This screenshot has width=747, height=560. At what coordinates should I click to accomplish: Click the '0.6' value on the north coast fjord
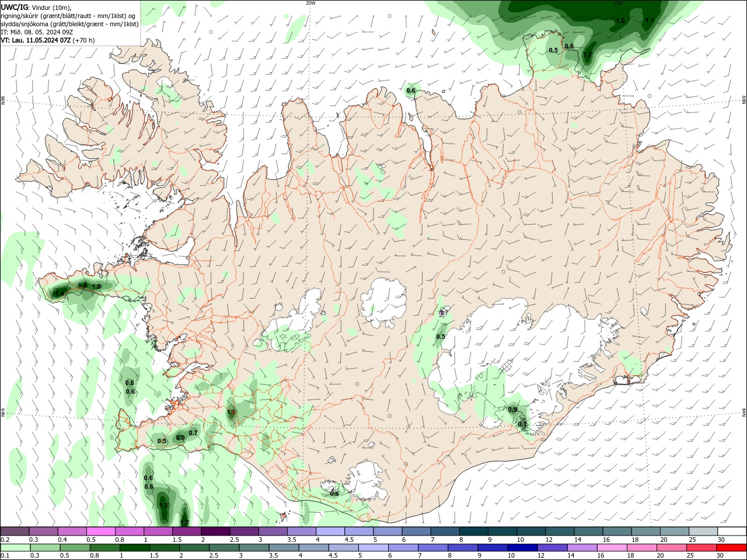coord(411,90)
